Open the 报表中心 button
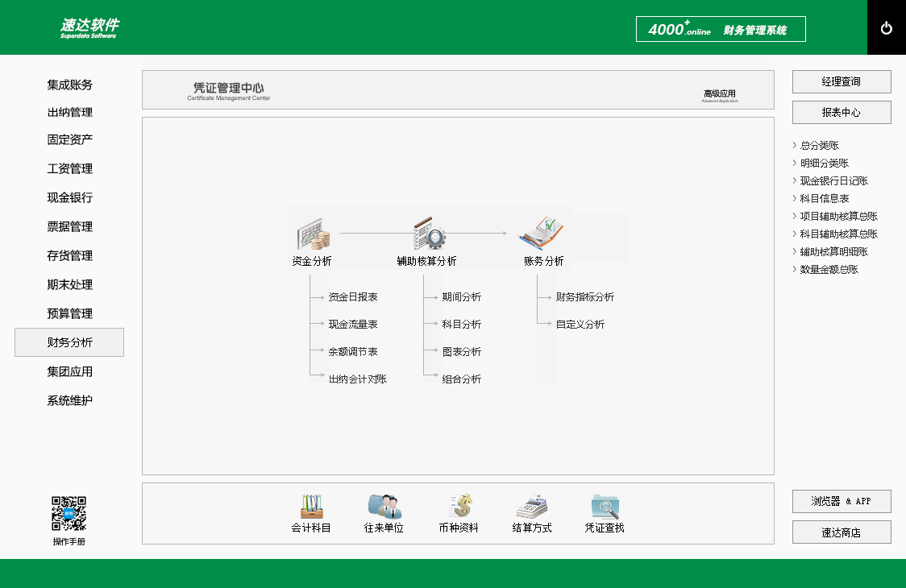This screenshot has height=588, width=906. click(x=842, y=113)
